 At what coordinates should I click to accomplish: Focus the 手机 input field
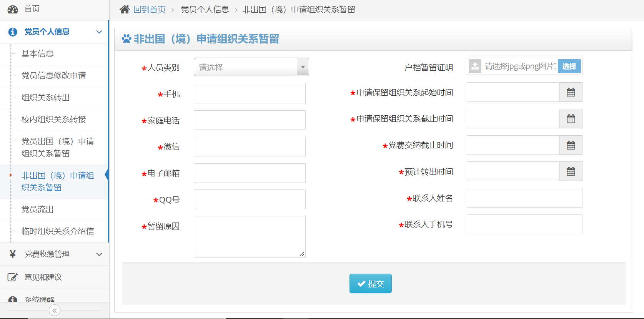250,94
